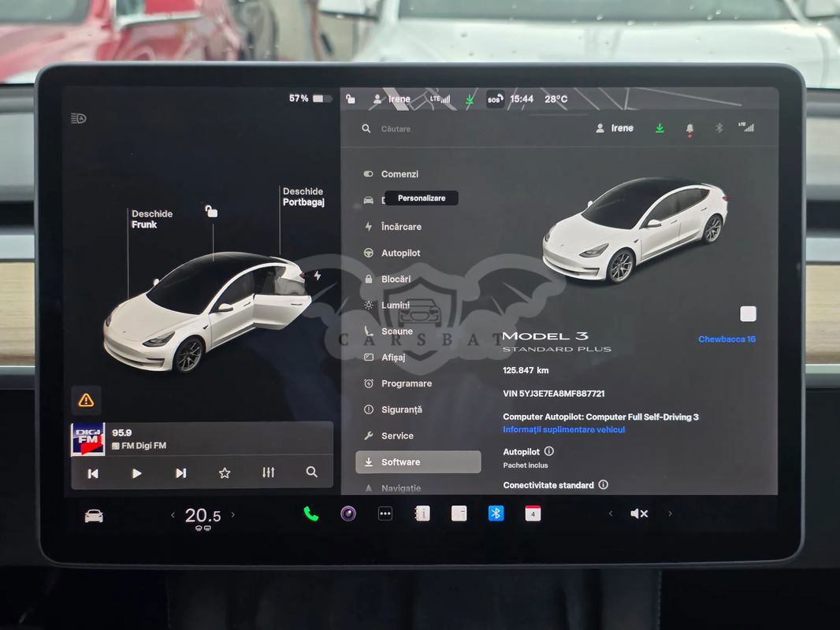Screen dimensions: 840x630
Task: Toggle the car lock icon above vehicle
Action: point(211,211)
